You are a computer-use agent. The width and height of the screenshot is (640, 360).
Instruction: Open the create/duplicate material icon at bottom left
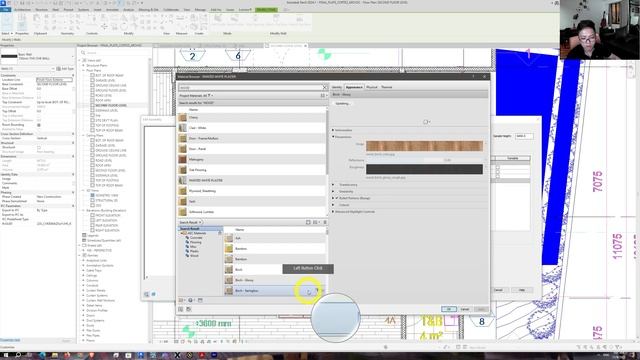[x=191, y=300]
